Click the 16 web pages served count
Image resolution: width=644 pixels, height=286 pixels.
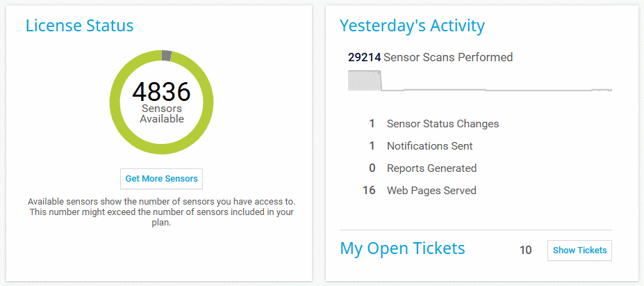[369, 191]
